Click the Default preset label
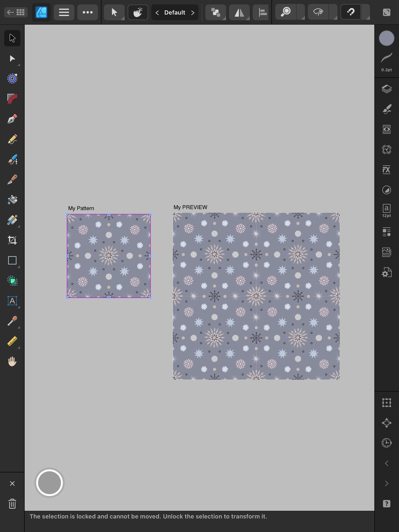 click(x=175, y=12)
